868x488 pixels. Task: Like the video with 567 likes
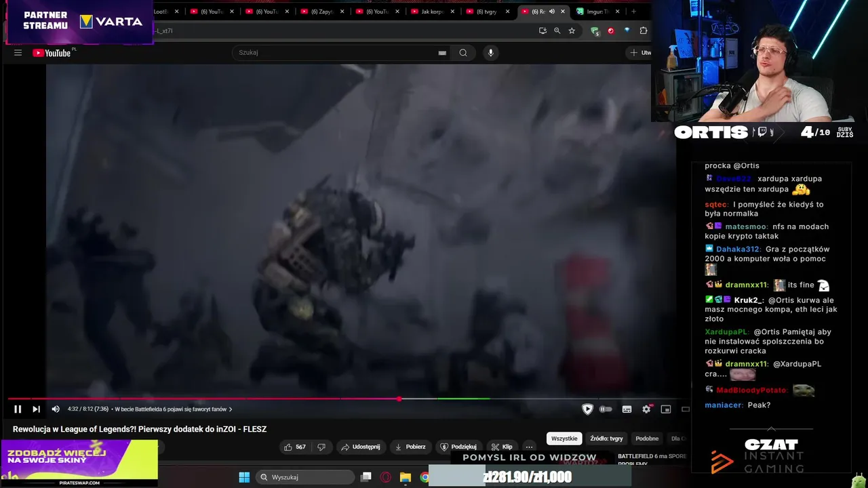295,447
